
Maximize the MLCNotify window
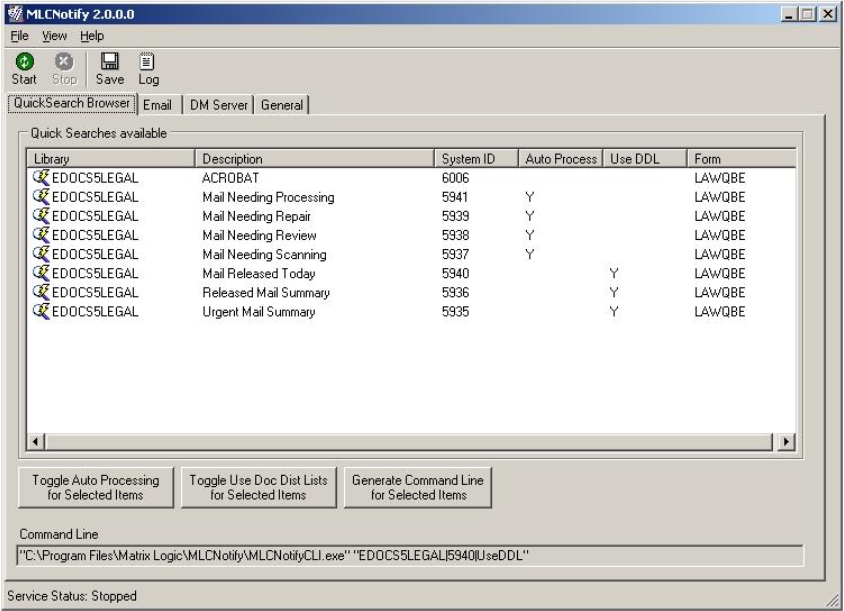coord(807,14)
